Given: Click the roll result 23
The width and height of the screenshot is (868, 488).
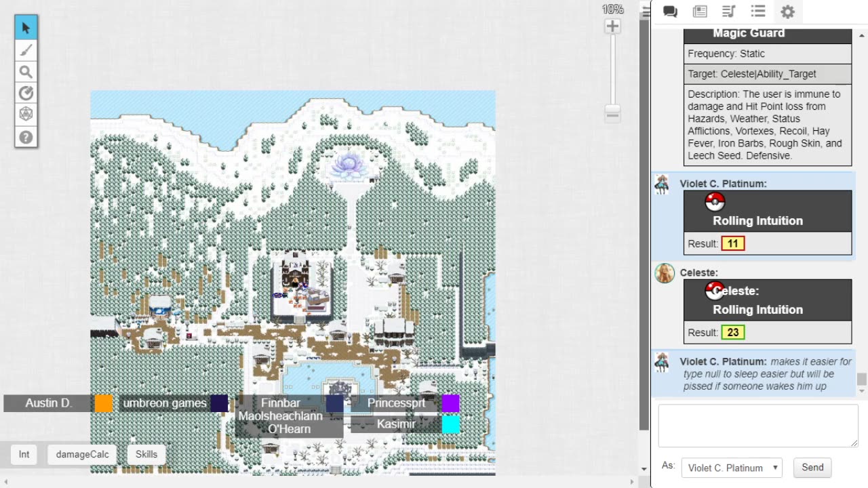Looking at the screenshot, I should pyautogui.click(x=733, y=332).
